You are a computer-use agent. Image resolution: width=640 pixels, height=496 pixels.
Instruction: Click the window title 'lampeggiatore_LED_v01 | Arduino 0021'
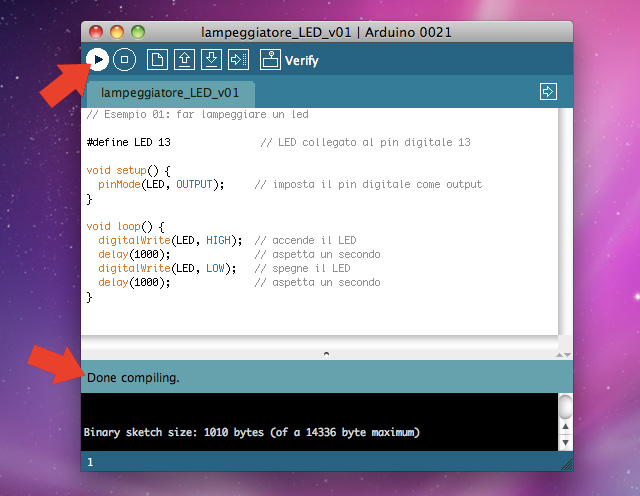pyautogui.click(x=326, y=32)
